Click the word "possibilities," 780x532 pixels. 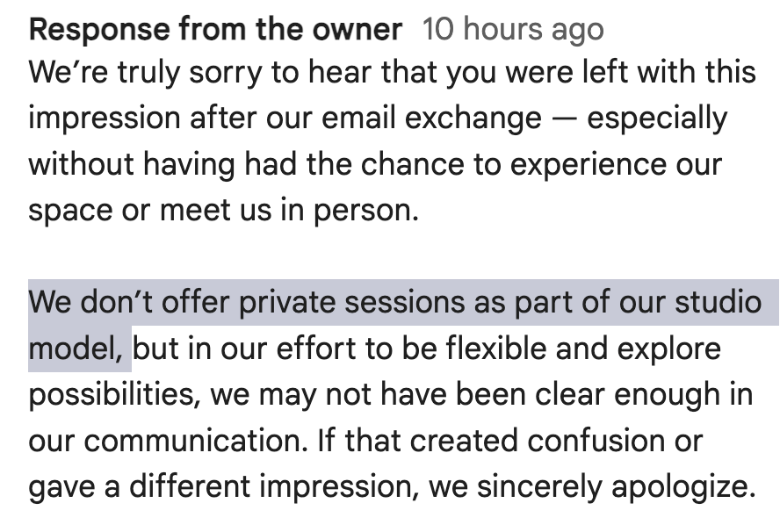tap(114, 394)
